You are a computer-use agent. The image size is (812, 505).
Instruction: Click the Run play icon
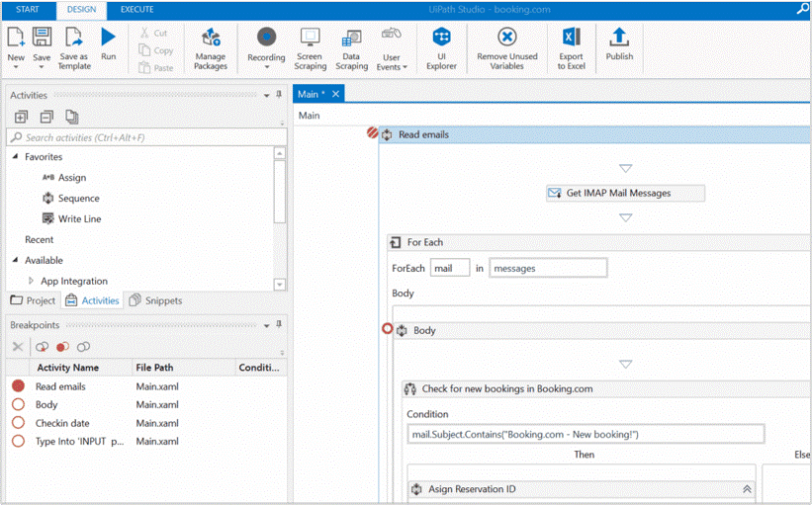click(108, 38)
